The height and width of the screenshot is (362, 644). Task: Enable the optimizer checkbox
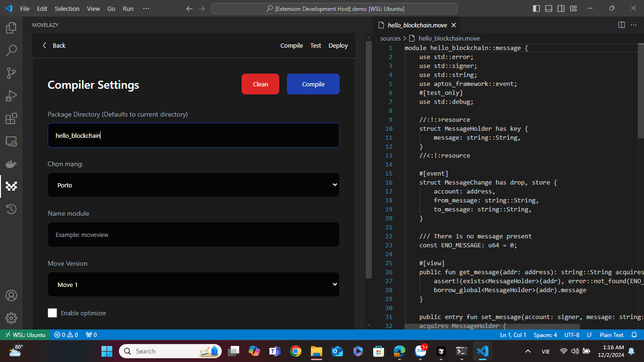52,313
